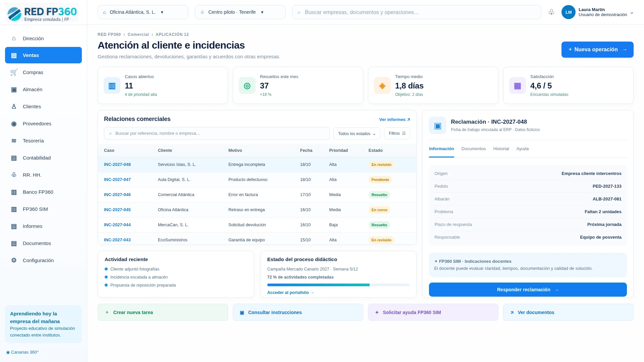Click the RR. HH. sidebar icon
Image resolution: width=644 pixels, height=362 pixels.
14,175
